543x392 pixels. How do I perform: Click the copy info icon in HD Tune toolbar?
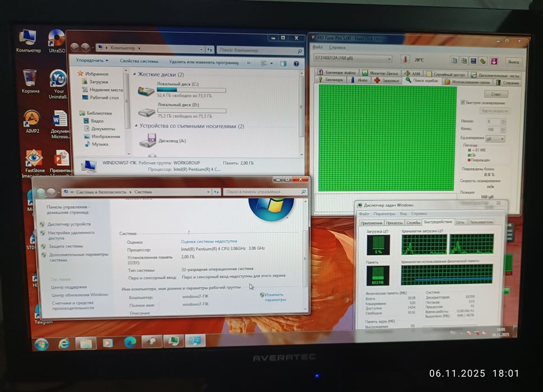454,60
